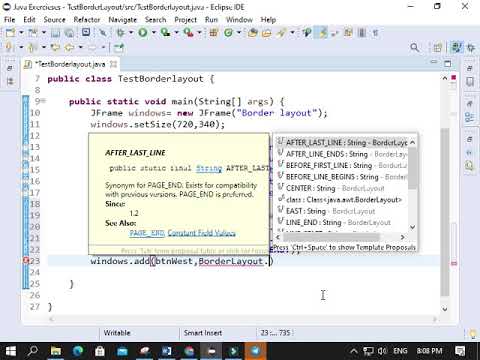Select BEFORE_FIRST_LINE proposal
Viewport: 480px width, 360px height.
[343, 165]
